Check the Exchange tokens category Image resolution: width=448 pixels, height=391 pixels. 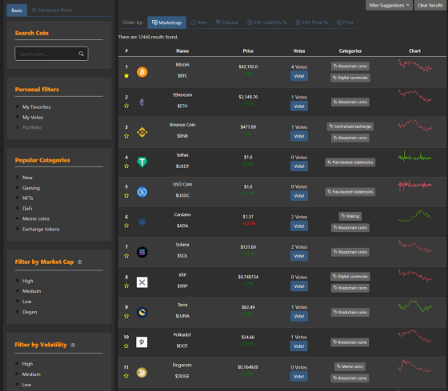(17, 229)
